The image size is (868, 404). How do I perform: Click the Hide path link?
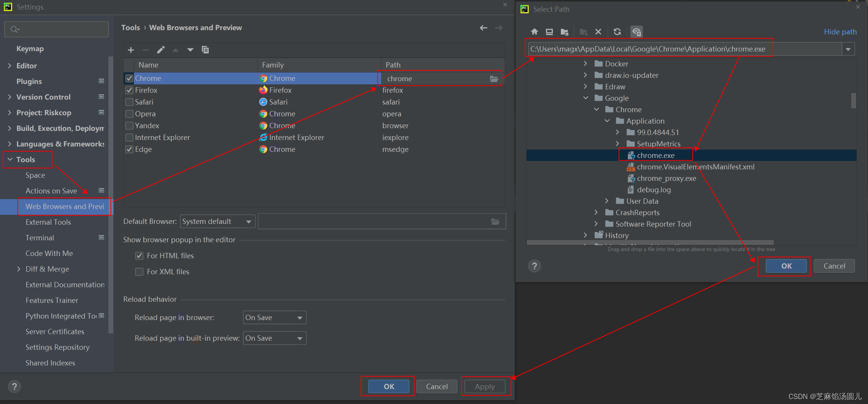840,32
